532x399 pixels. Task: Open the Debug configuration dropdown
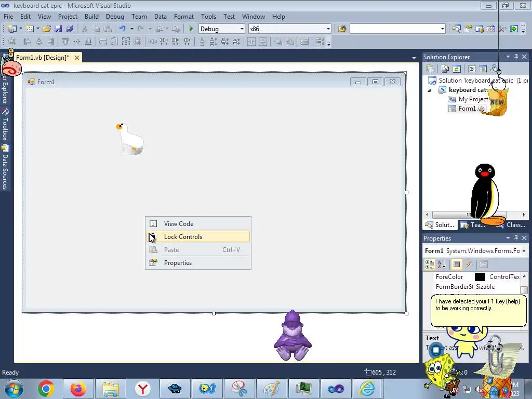coord(242,29)
